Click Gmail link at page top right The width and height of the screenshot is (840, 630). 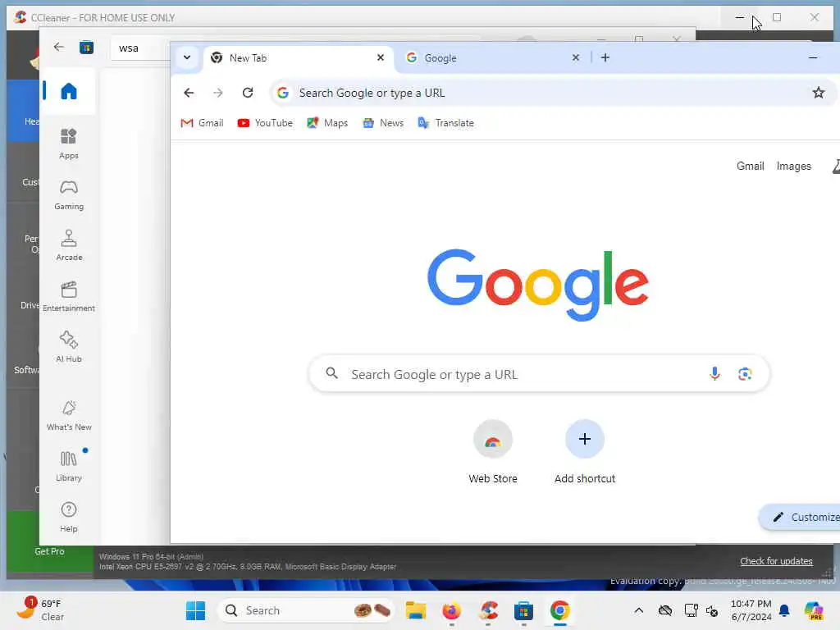(750, 166)
